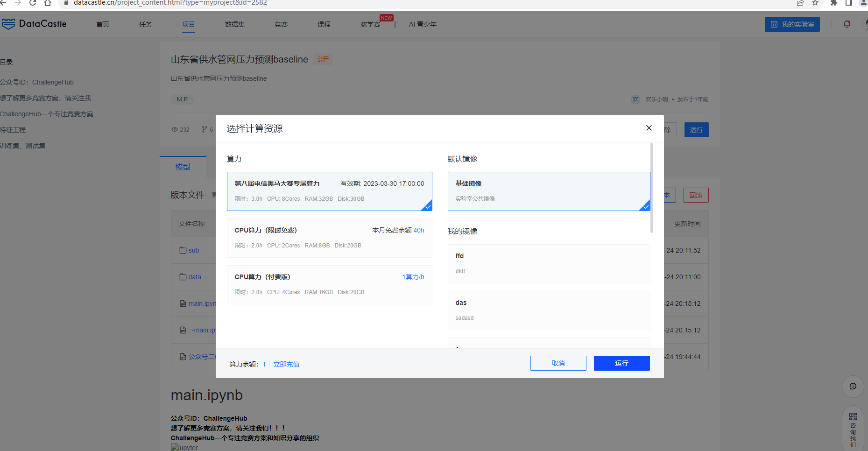Click browser share icon

(x=800, y=3)
